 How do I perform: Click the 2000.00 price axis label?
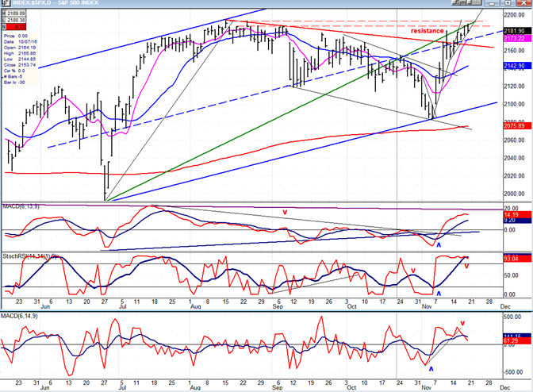pos(514,194)
